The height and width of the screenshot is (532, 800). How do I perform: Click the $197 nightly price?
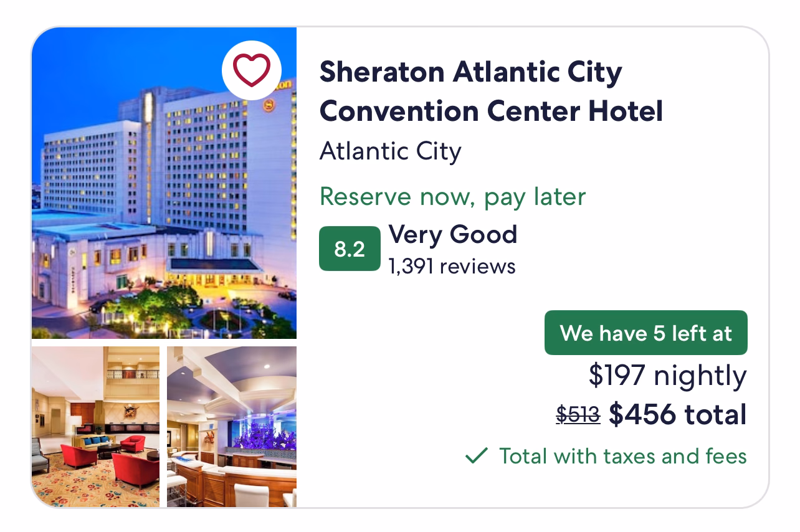tap(667, 375)
